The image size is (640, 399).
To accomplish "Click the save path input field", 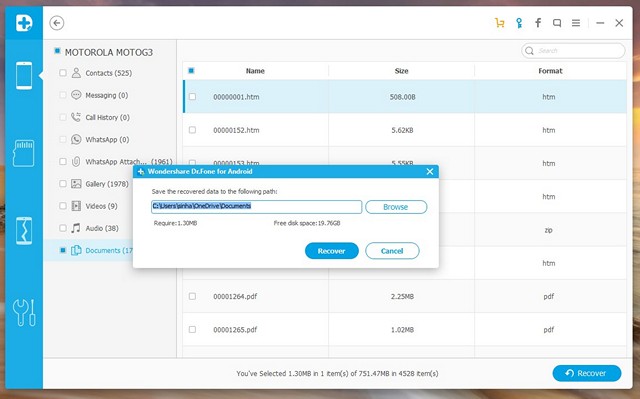I will [x=256, y=207].
